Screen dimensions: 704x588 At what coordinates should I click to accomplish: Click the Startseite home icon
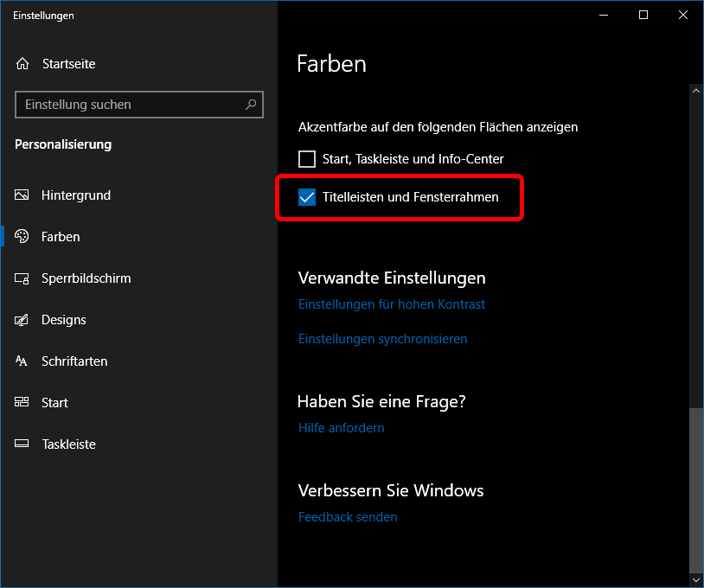pyautogui.click(x=22, y=64)
